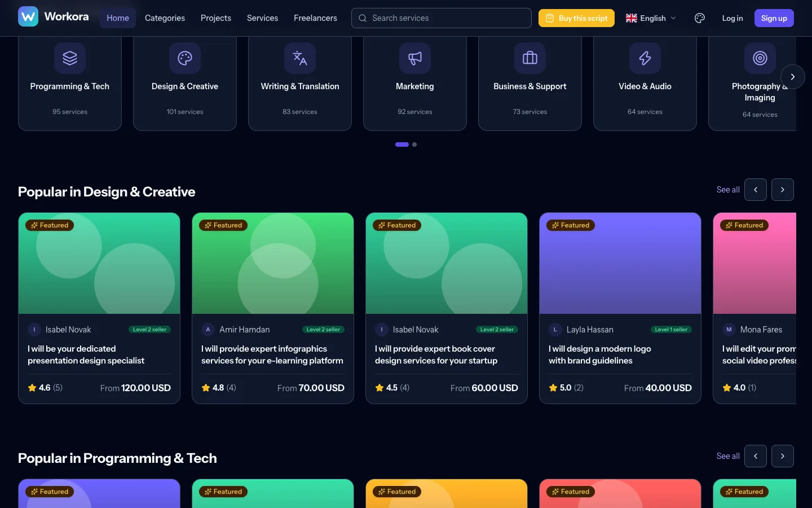Open the Freelancers menu item
Screen dimensions: 812x508
point(315,18)
